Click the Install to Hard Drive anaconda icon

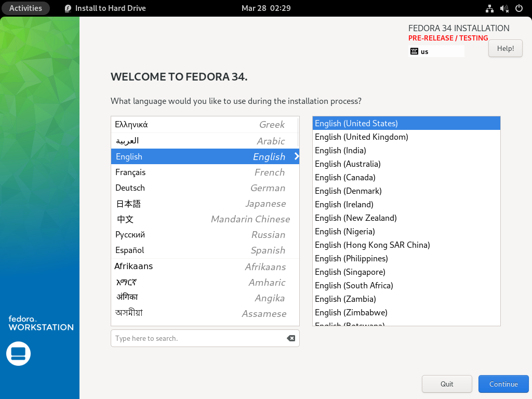[x=67, y=8]
